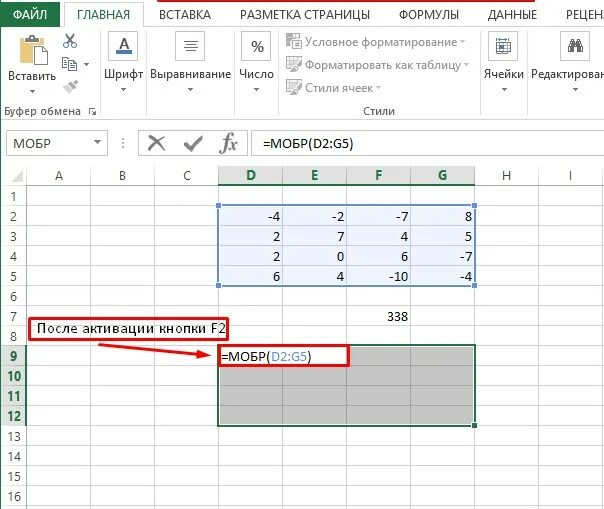Switch to the РАЗМЕТКА СТРАНИЦЫ tab

(305, 15)
